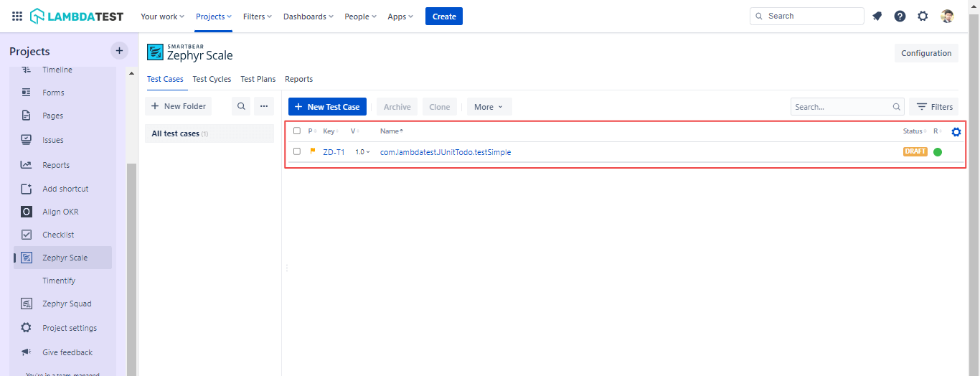The image size is (980, 376).
Task: Click the search magnifier in test case search
Action: coord(897,107)
